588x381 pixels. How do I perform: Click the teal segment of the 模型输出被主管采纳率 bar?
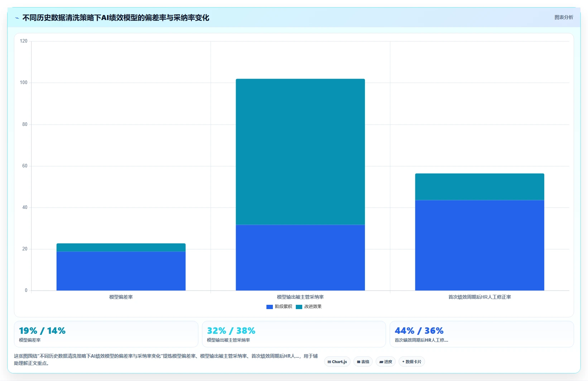(x=300, y=152)
